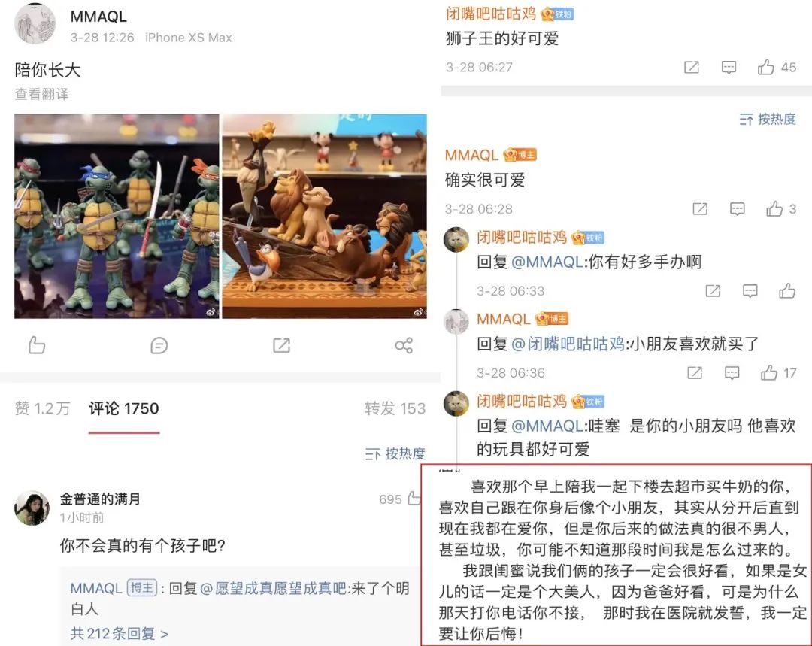Viewport: 812px width, 646px height.
Task: Open the @愿望成真愿望成真吧 mention link
Action: (x=273, y=589)
